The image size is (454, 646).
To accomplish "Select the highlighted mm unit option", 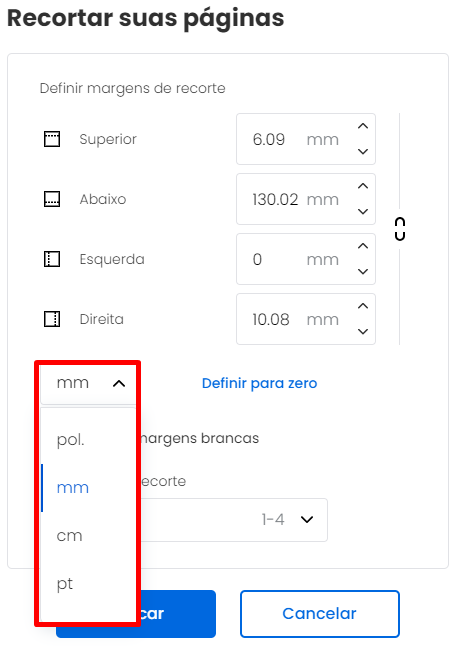I will 88,488.
